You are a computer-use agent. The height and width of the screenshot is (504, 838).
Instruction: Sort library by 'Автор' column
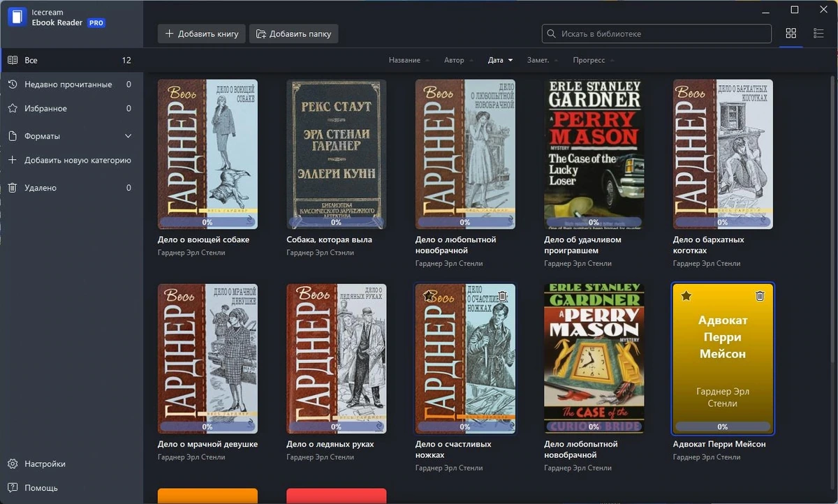(459, 60)
